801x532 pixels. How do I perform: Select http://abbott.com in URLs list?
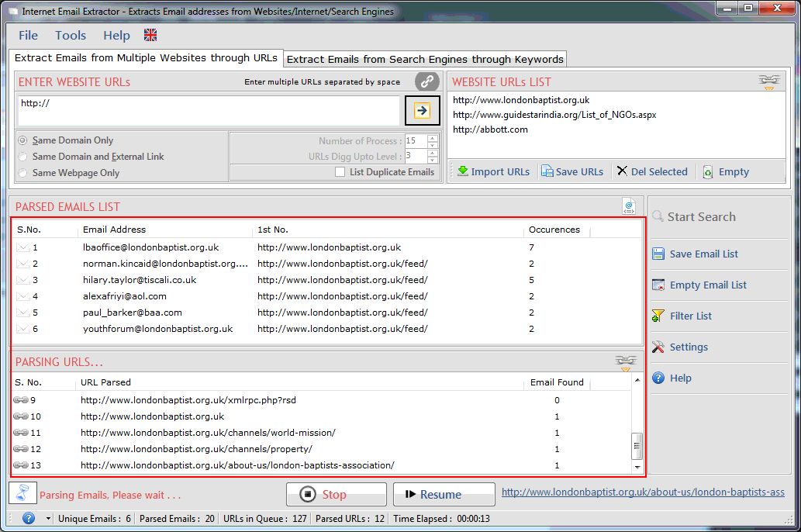point(490,130)
